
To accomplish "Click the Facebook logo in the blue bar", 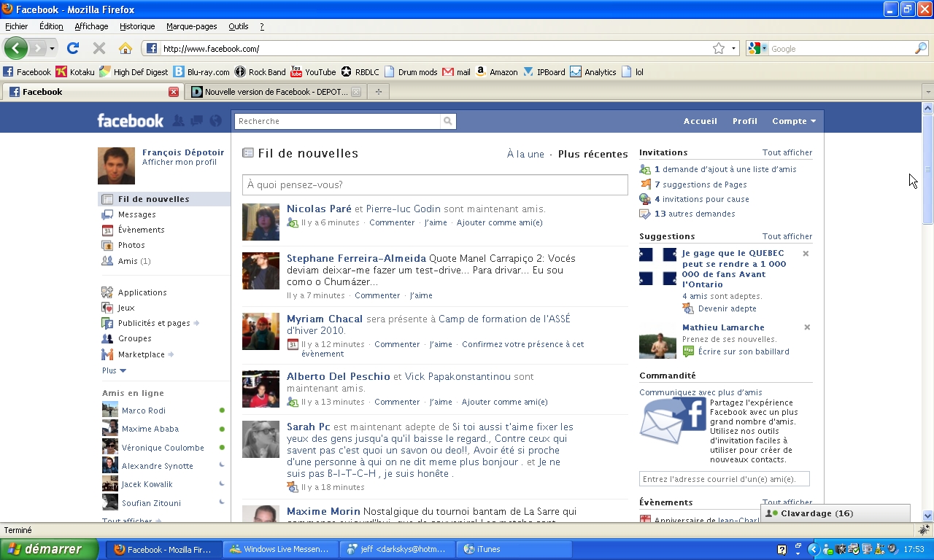I will pyautogui.click(x=131, y=121).
